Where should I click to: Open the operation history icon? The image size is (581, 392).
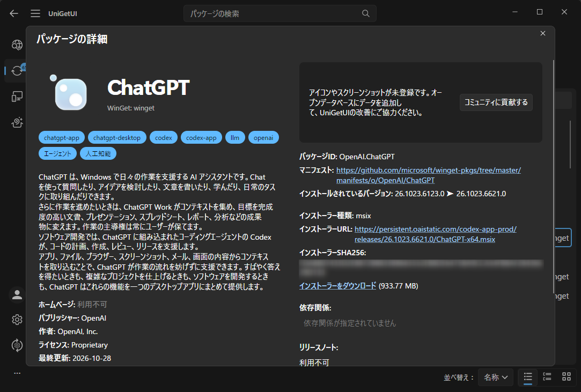(17, 345)
